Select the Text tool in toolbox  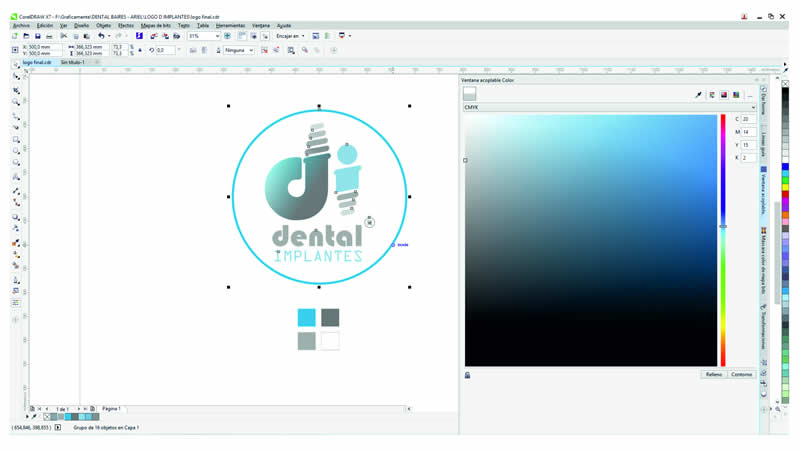click(x=16, y=177)
